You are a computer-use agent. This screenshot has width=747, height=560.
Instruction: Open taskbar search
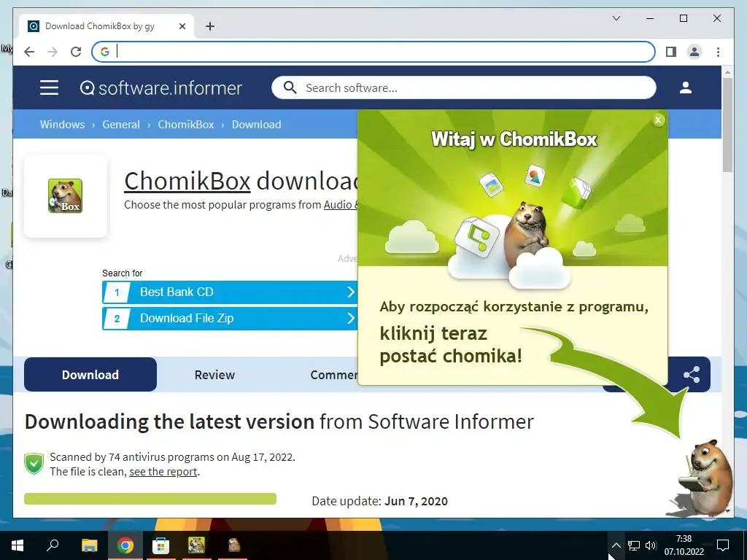coord(53,545)
